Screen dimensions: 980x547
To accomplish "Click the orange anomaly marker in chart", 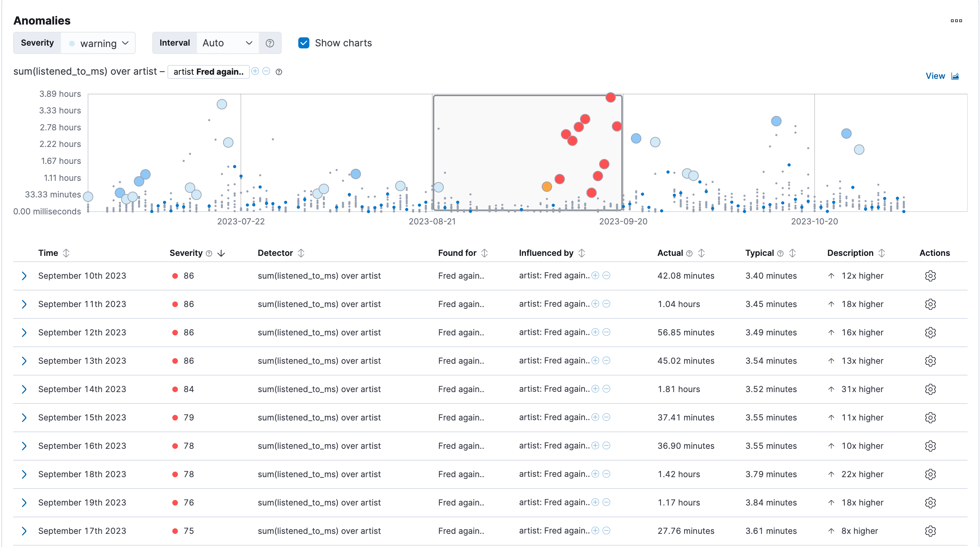I will coord(547,187).
